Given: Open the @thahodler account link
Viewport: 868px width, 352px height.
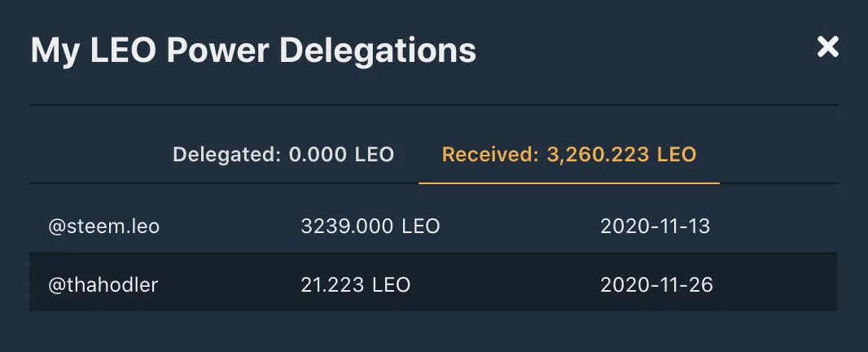Looking at the screenshot, I should [x=103, y=285].
